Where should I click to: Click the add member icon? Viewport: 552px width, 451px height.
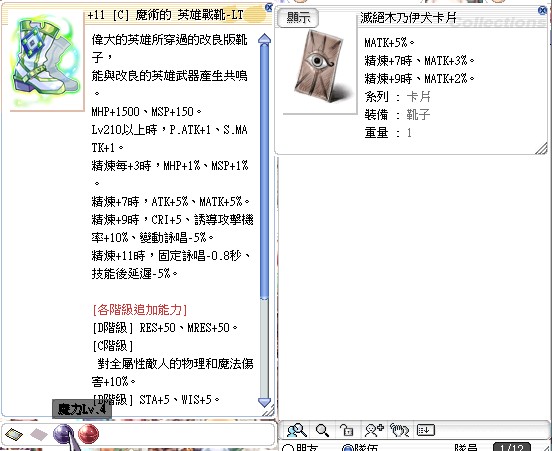374,430
